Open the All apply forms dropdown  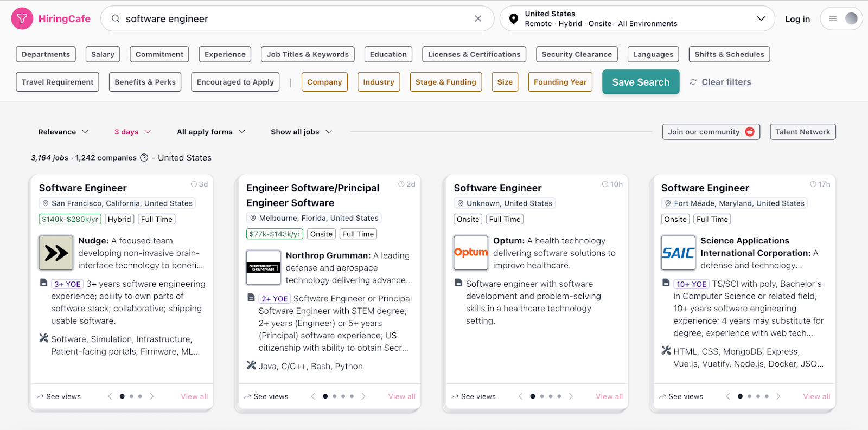tap(211, 132)
